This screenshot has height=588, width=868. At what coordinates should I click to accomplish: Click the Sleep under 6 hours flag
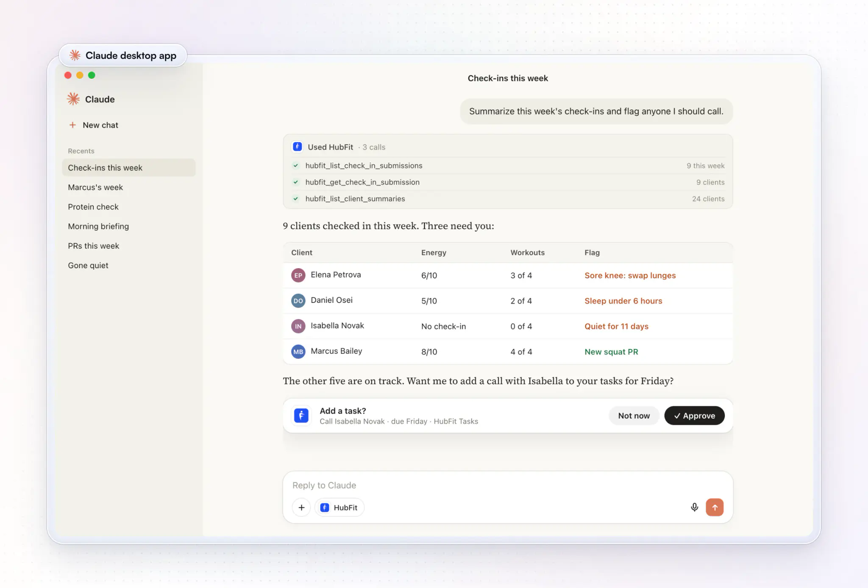[x=623, y=301]
